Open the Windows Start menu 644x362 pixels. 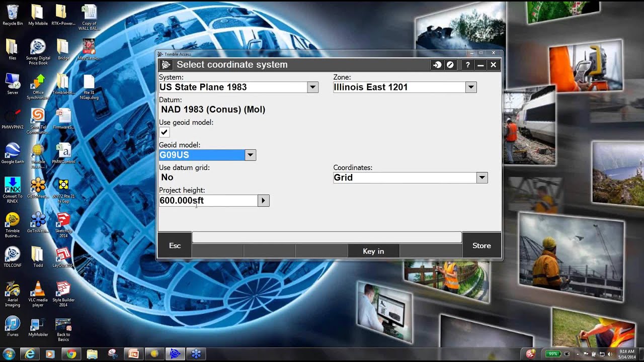coord(9,354)
